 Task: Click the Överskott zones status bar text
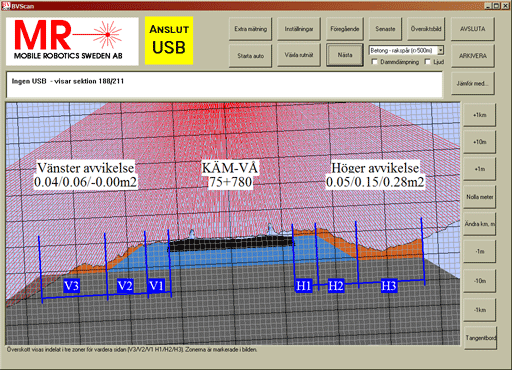click(x=132, y=350)
